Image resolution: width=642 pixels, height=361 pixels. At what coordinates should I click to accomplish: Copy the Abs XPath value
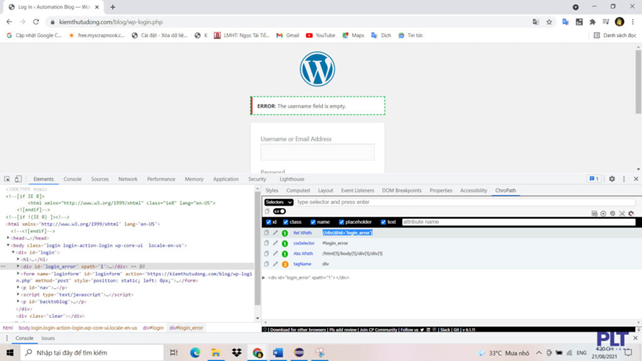pyautogui.click(x=266, y=253)
